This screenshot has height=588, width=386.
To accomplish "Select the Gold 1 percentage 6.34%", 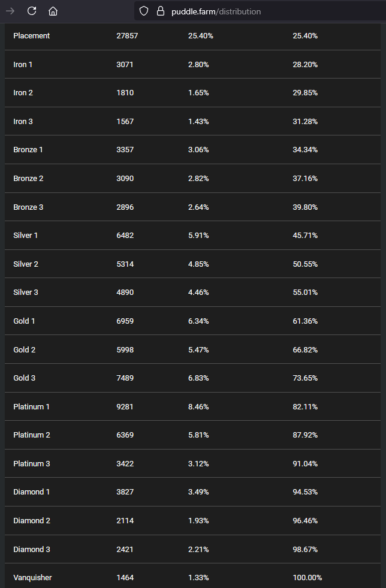I will tap(198, 321).
